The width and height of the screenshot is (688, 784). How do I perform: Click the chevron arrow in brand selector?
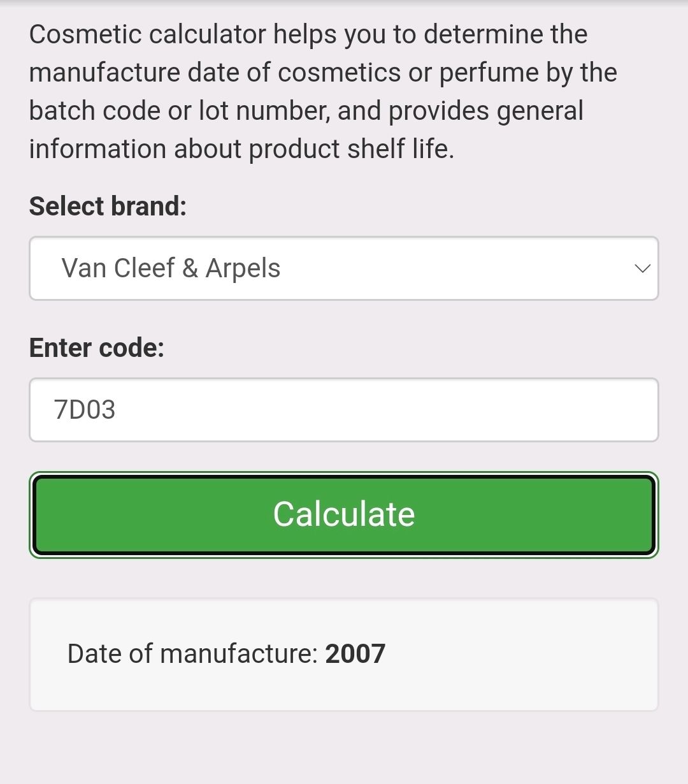pos(642,268)
